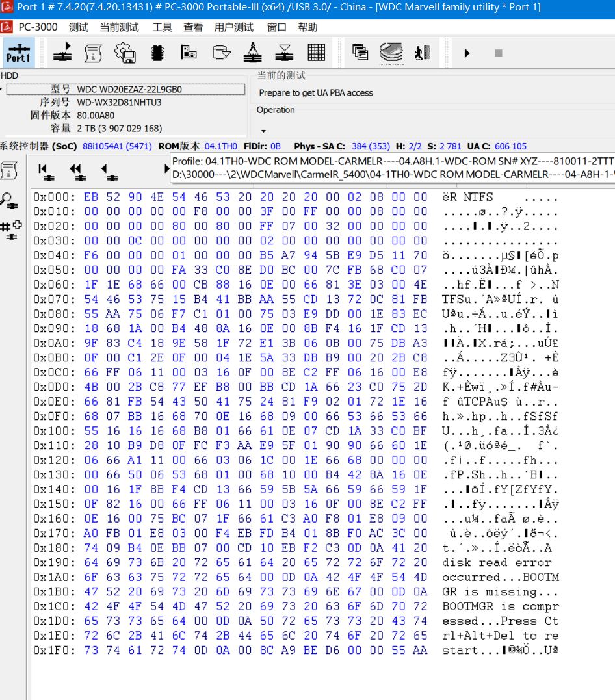The height and width of the screenshot is (700, 615).
Task: Select the compass drafting tool icon
Action: coord(252,52)
